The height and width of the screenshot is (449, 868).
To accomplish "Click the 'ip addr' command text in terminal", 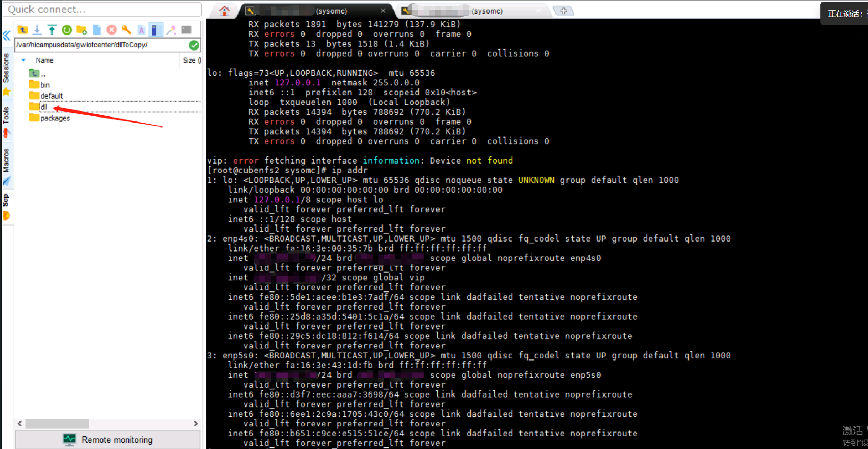I will tap(349, 170).
